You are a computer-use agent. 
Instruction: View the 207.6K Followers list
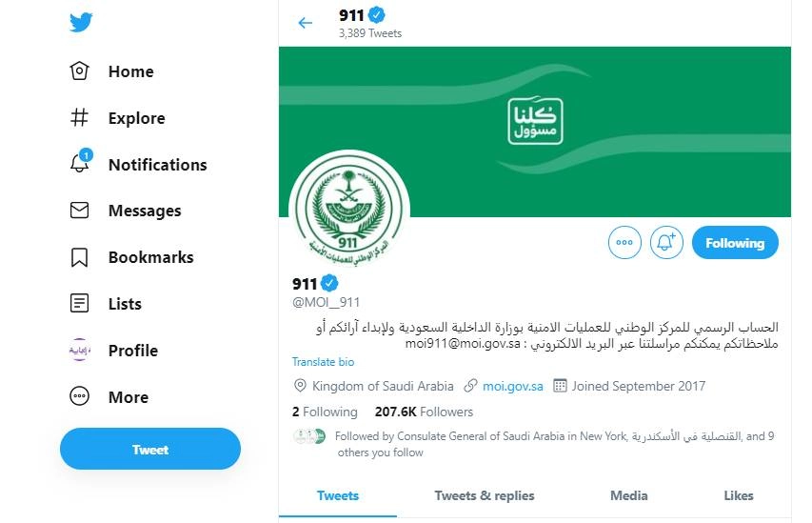click(x=424, y=412)
